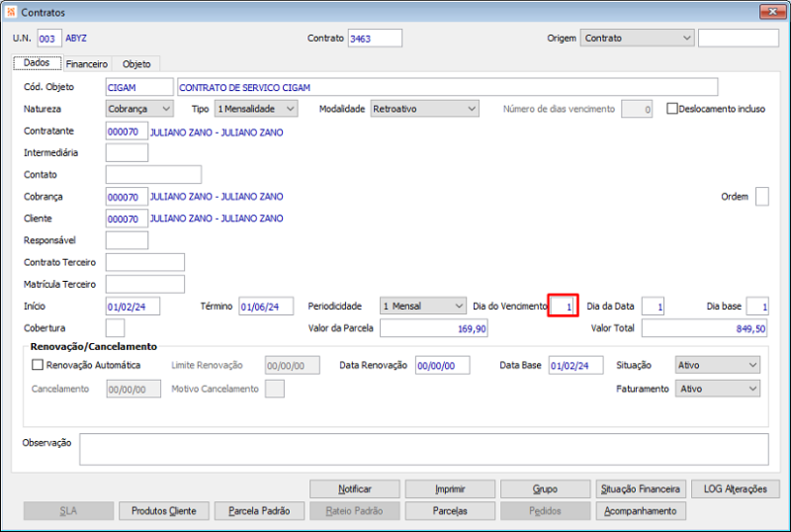Open the Situação dropdown showing Ativo

tap(718, 365)
